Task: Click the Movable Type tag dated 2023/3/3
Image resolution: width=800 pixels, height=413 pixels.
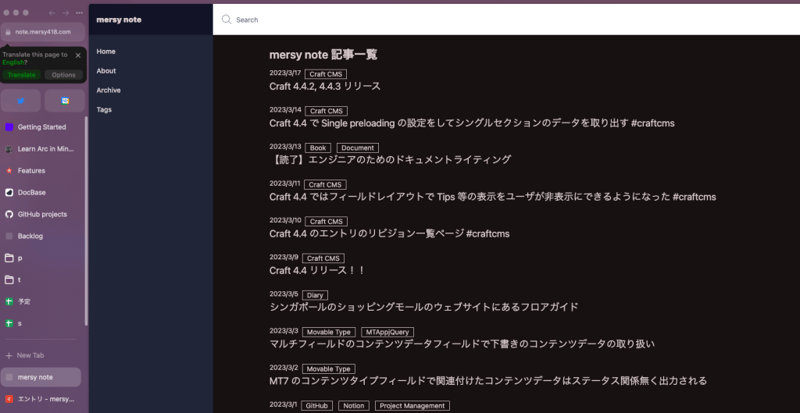Action: (x=329, y=332)
